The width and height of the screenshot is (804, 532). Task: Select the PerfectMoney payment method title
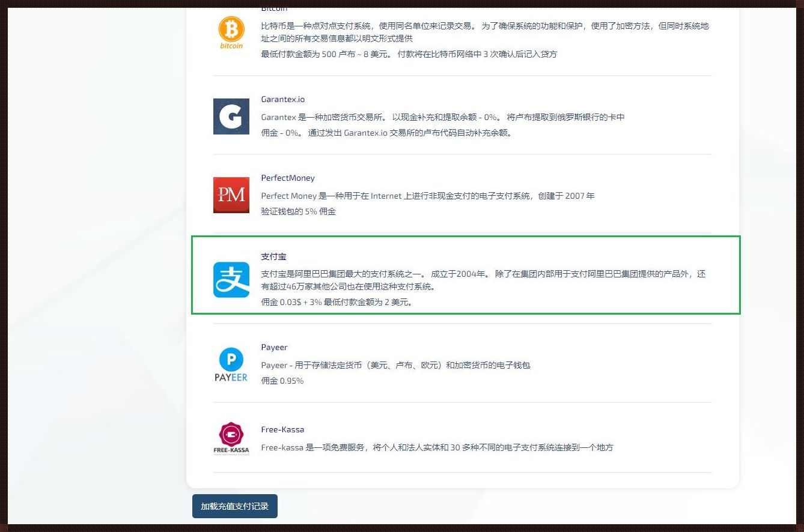click(288, 178)
